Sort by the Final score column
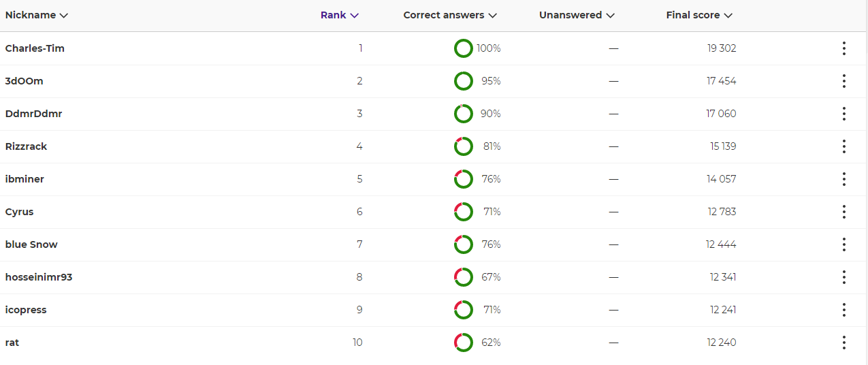This screenshot has width=868, height=365. click(x=699, y=15)
